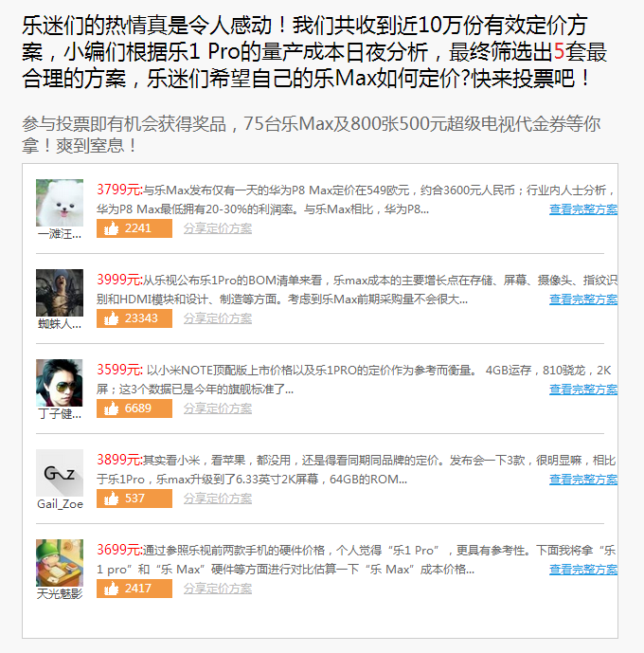View complete plan by 天光魅影
Viewport: 644px width, 653px height.
[583, 570]
